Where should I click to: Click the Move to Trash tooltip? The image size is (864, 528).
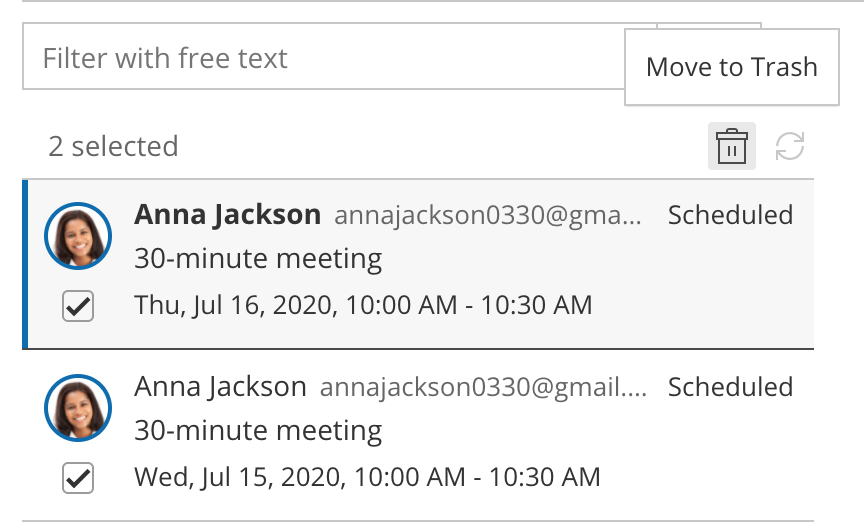pos(732,67)
